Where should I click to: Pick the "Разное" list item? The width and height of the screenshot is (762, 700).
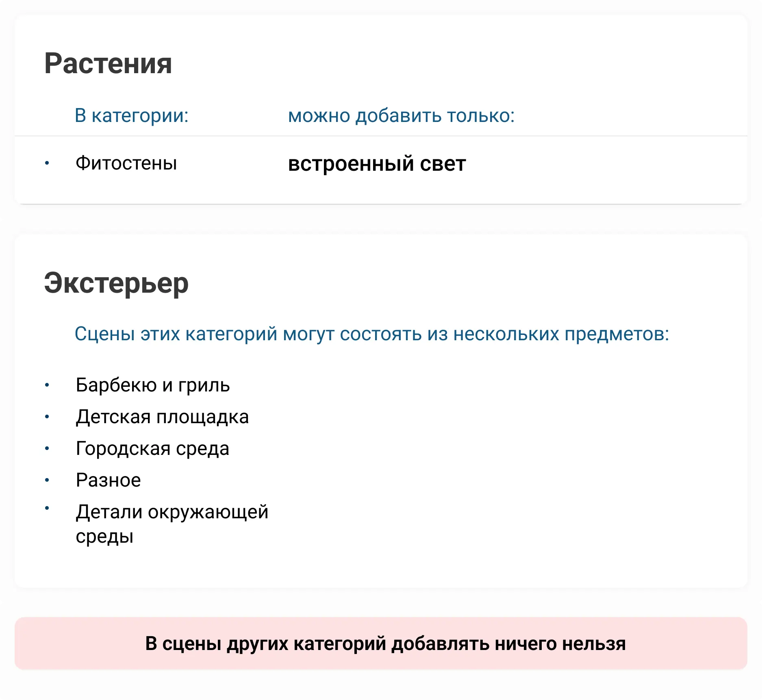(108, 480)
